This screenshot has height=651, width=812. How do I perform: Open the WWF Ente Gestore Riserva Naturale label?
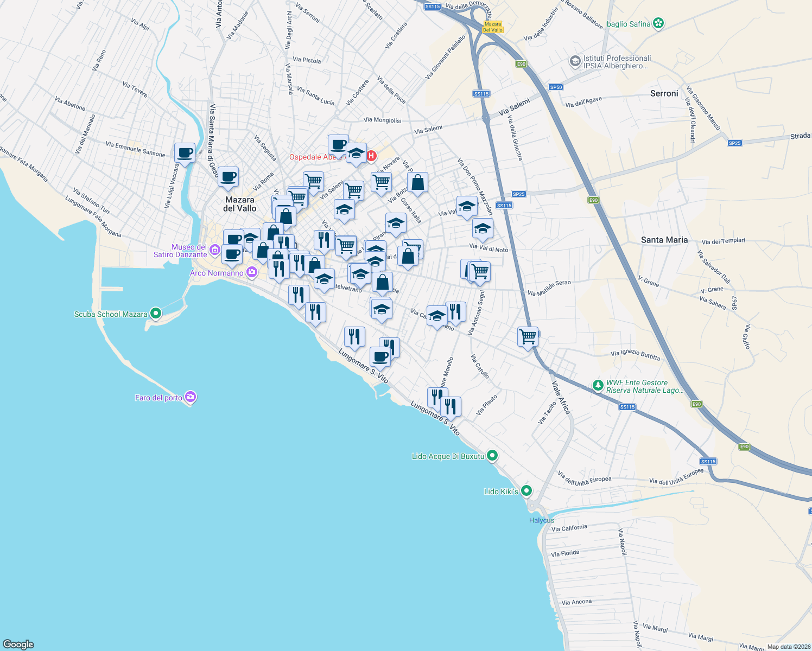[x=645, y=386]
